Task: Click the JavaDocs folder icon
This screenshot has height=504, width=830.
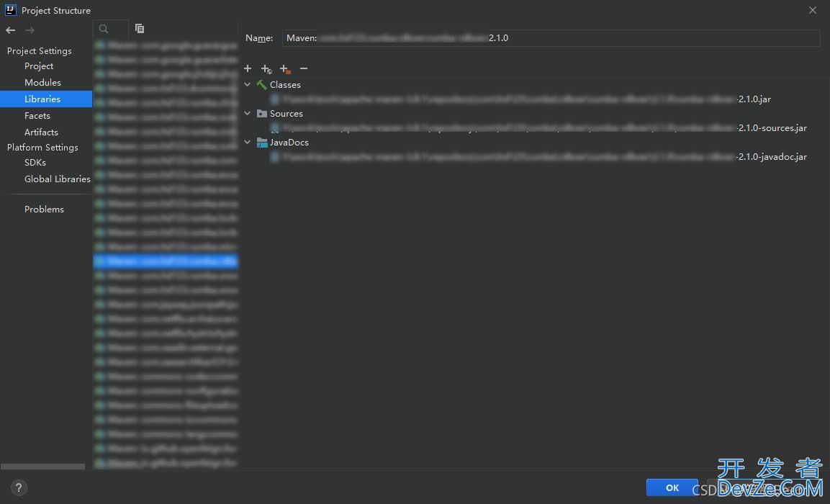Action: tap(261, 143)
